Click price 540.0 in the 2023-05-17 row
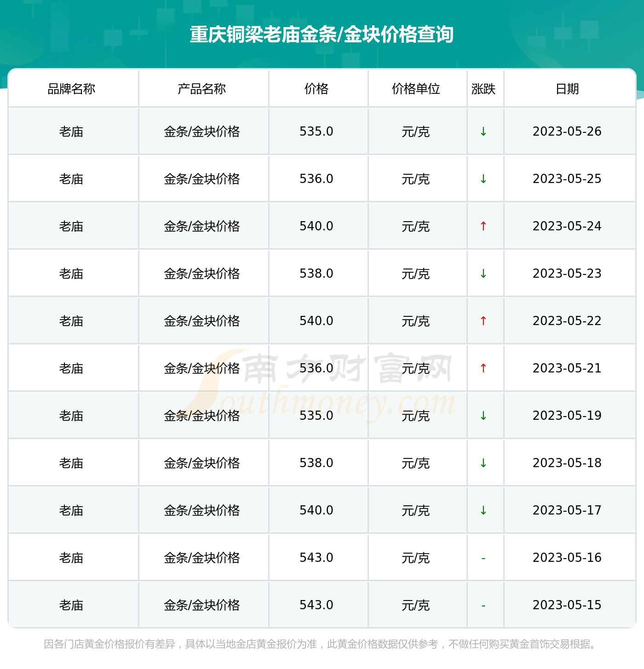 coord(316,510)
